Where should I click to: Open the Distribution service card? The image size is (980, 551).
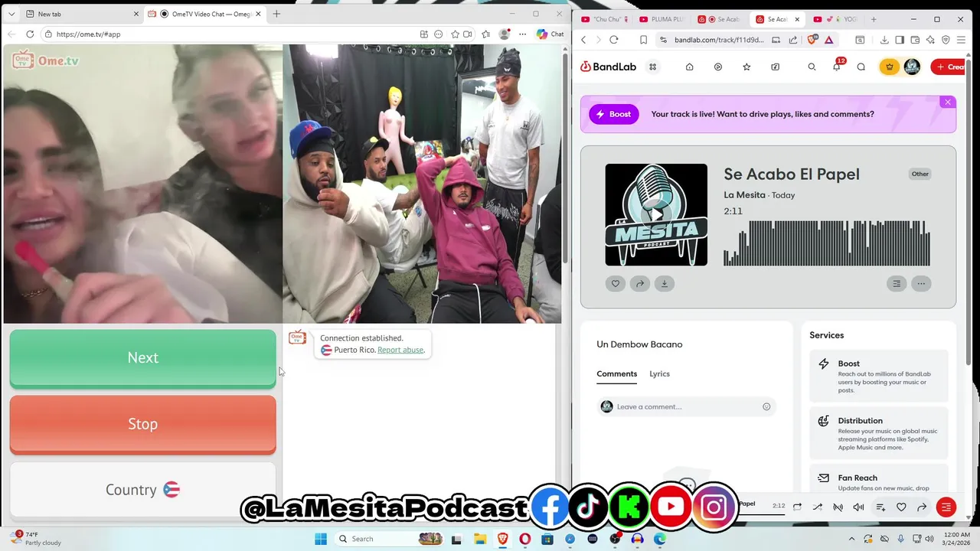[879, 433]
